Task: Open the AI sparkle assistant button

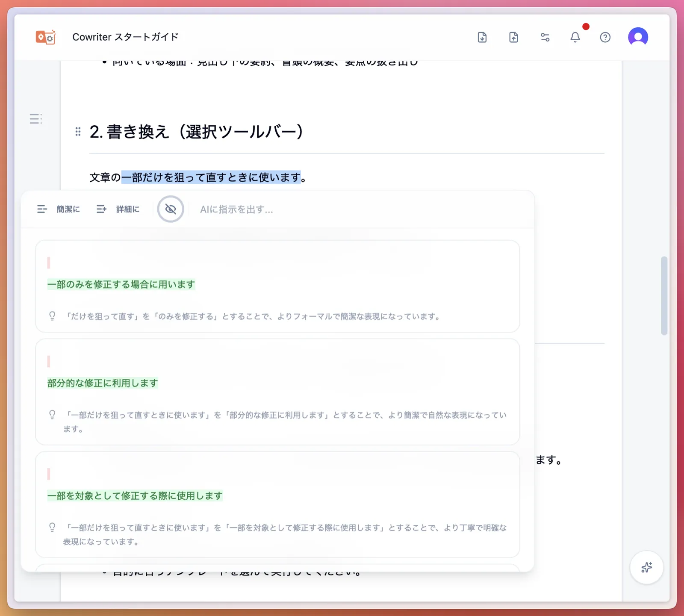Action: tap(646, 567)
